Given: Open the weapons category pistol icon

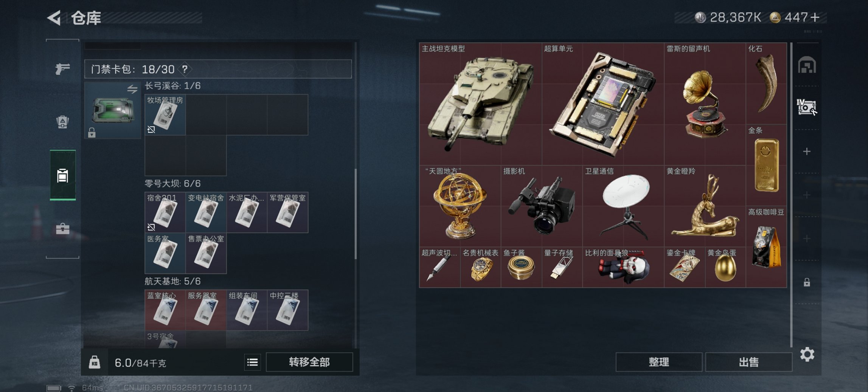Looking at the screenshot, I should point(62,69).
